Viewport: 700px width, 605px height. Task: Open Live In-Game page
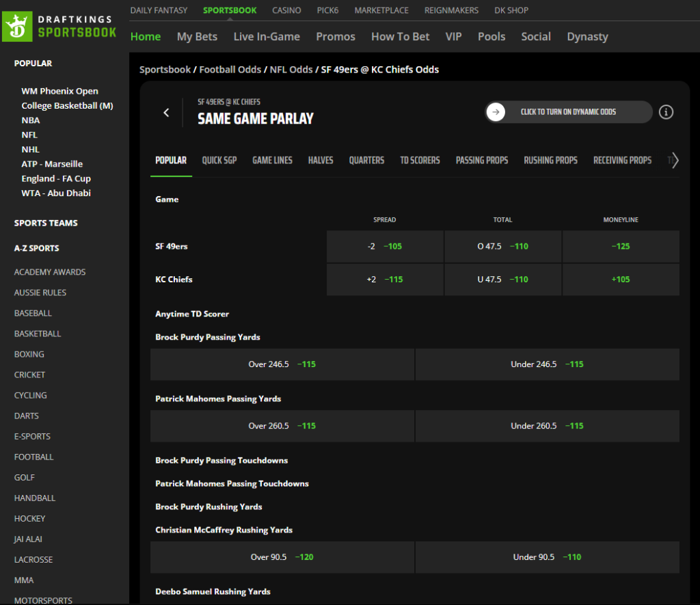pyautogui.click(x=267, y=37)
